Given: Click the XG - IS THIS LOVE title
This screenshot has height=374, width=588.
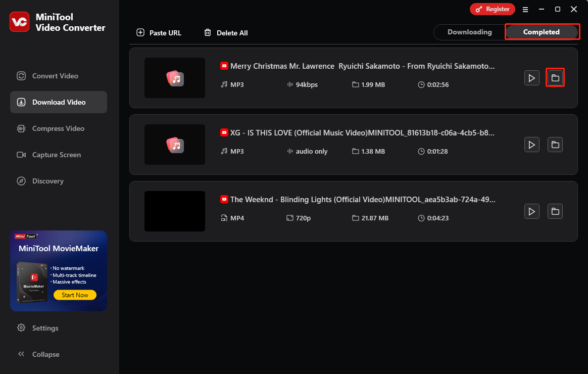Looking at the screenshot, I should click(x=362, y=133).
